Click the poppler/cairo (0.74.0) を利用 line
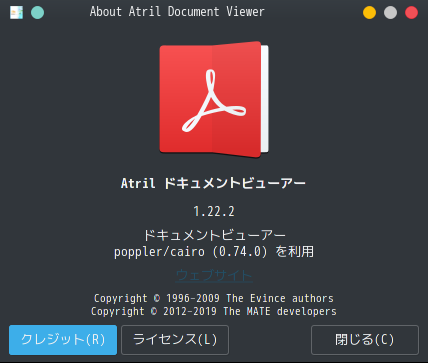 (214, 252)
